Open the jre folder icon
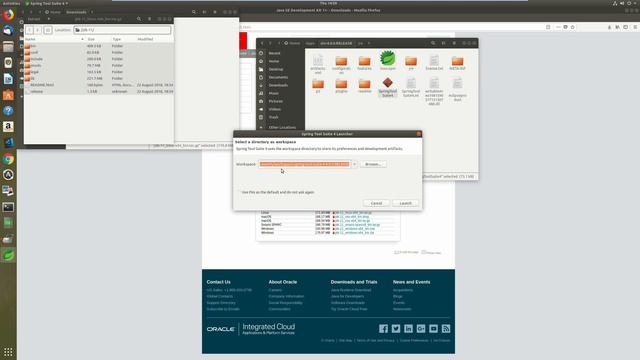The width and height of the screenshot is (640, 360). pos(411,63)
